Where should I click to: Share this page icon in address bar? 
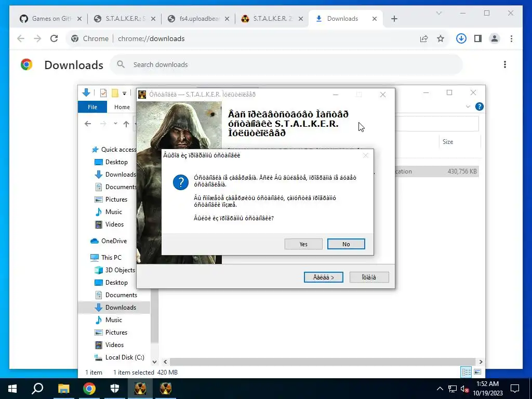click(424, 38)
